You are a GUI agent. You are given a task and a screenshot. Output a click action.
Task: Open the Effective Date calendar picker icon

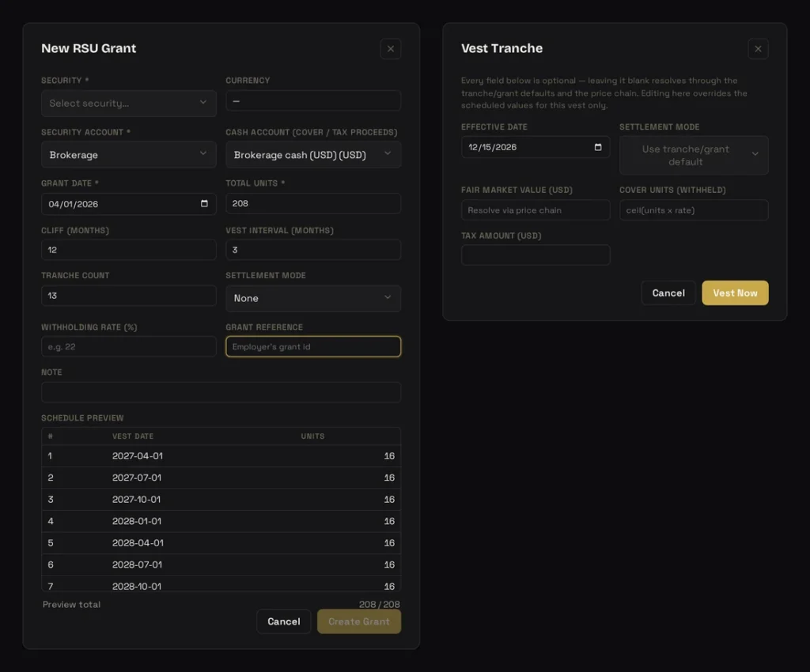(x=598, y=147)
